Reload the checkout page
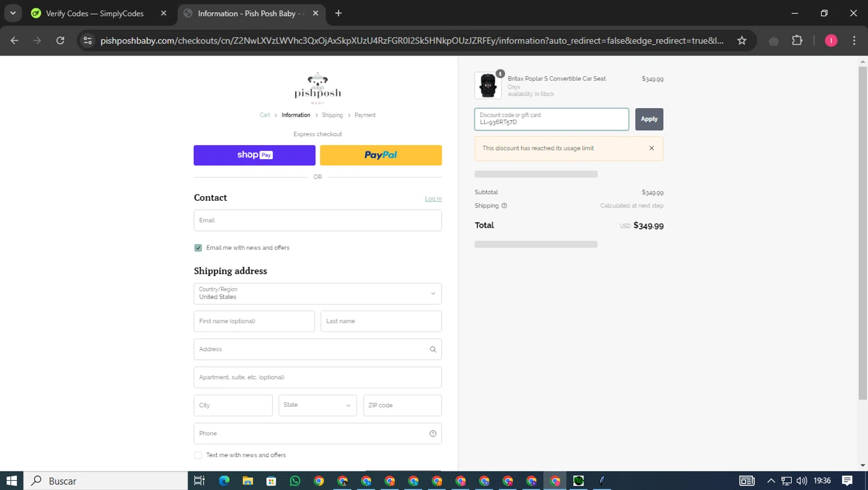This screenshot has width=868, height=490. [60, 40]
